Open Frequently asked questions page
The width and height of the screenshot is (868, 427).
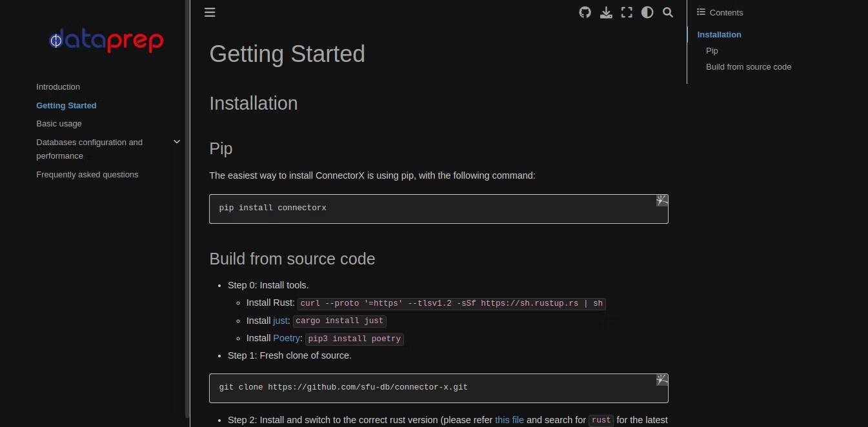click(87, 174)
